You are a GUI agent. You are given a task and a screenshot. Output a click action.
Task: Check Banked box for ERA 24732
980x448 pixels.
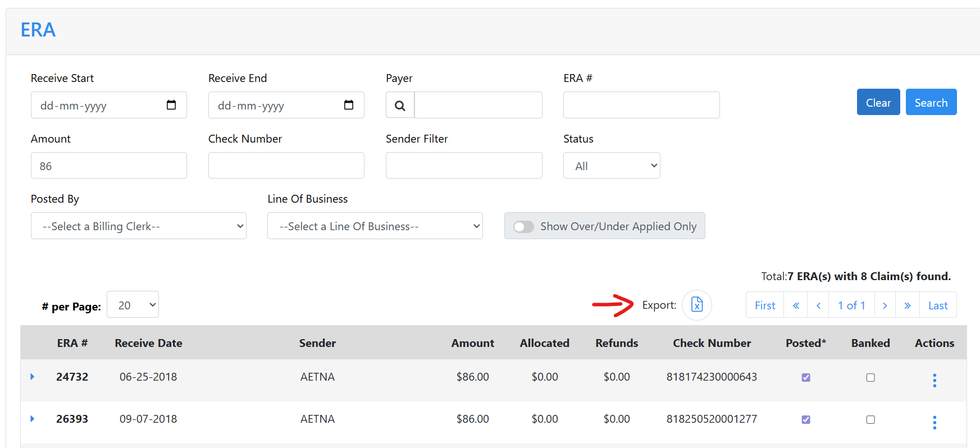tap(870, 378)
